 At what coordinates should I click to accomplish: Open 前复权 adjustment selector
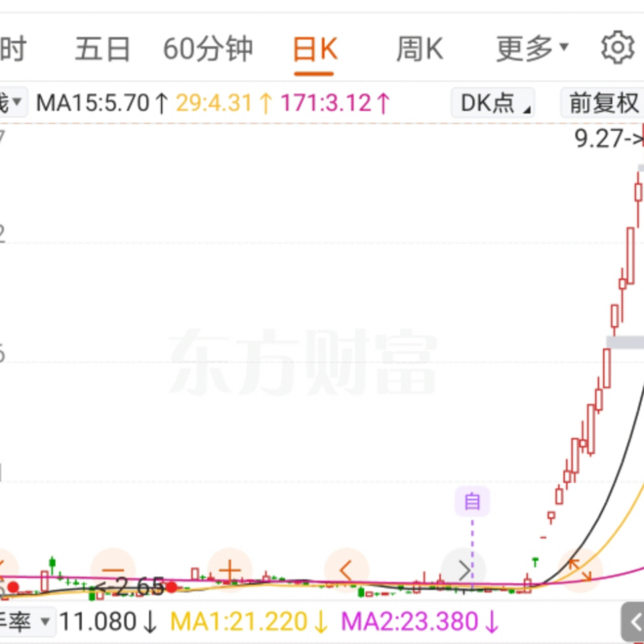[602, 103]
